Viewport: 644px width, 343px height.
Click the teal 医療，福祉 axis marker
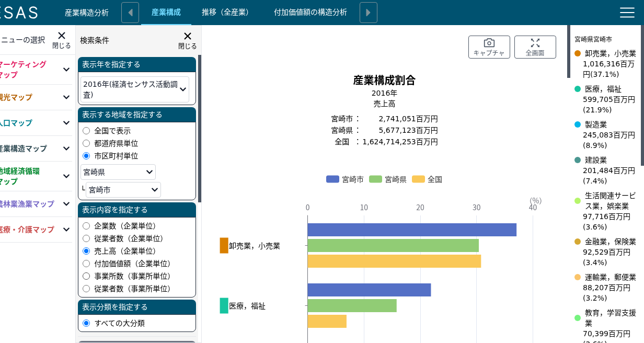click(x=224, y=306)
